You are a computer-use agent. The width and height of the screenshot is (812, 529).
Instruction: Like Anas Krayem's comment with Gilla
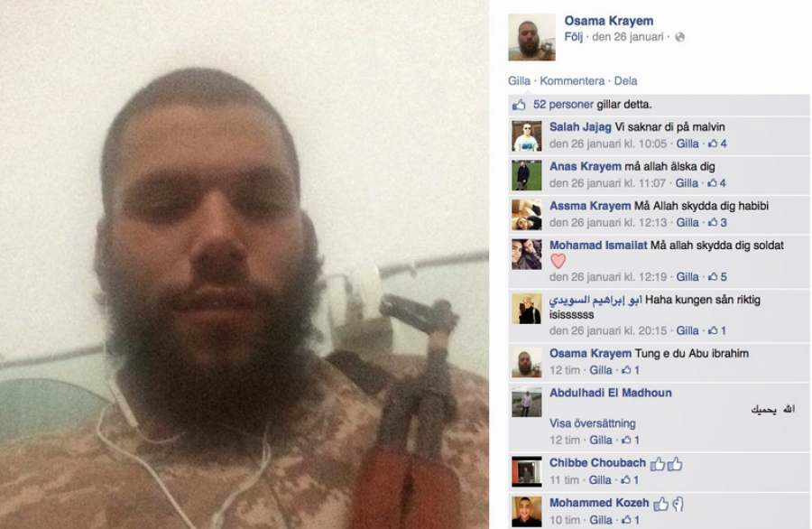click(687, 183)
